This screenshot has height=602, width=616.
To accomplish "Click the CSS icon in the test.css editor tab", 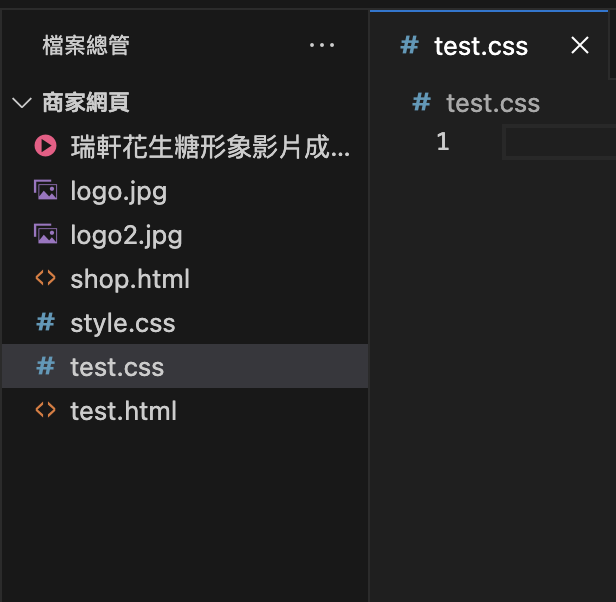I will (409, 45).
